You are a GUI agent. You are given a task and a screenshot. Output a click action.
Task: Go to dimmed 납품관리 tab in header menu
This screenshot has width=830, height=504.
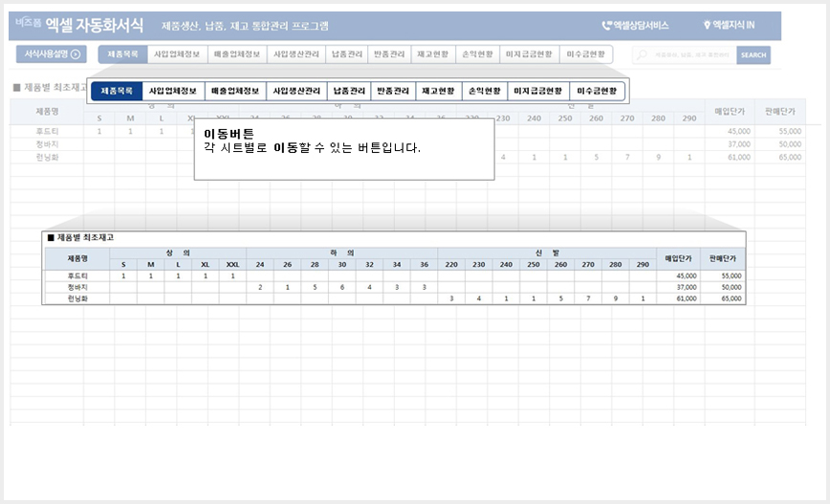tap(347, 54)
